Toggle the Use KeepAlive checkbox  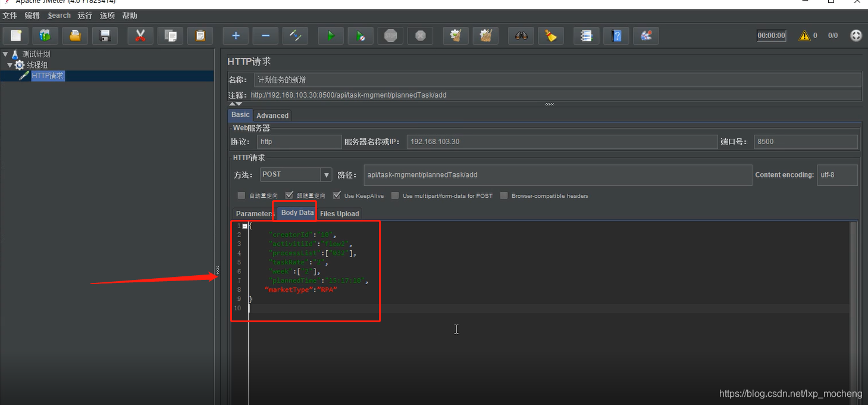[x=337, y=195]
